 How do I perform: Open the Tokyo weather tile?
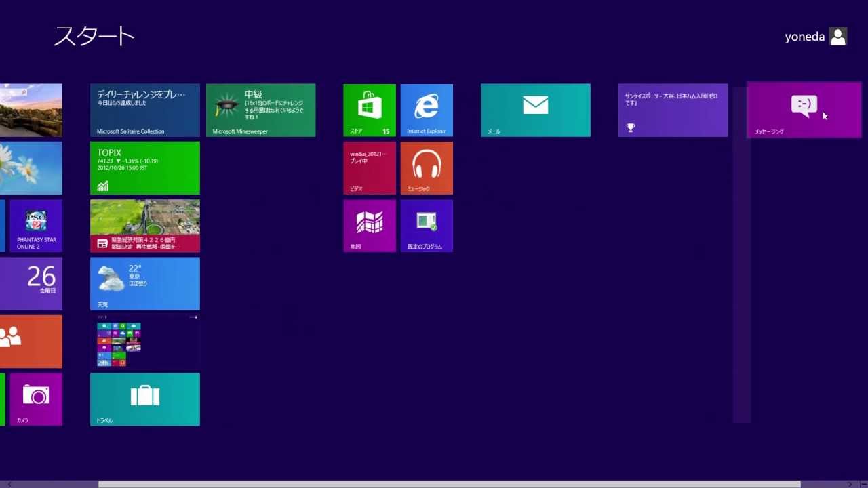(144, 283)
